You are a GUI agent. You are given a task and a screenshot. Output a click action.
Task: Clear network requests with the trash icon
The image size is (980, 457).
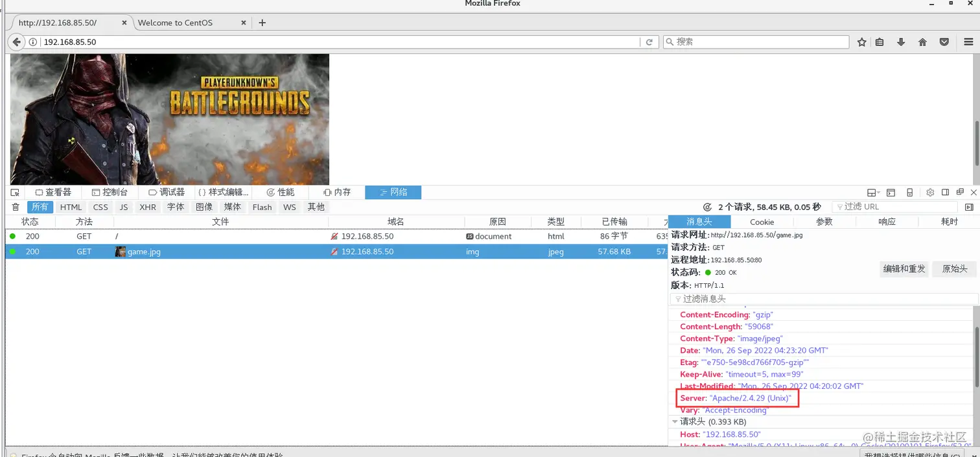click(15, 207)
